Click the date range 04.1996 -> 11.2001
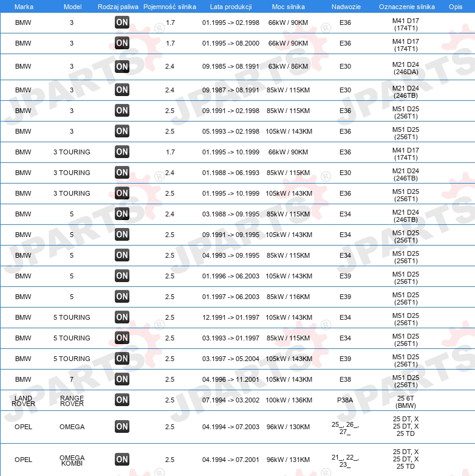The width and height of the screenshot is (475, 476). [231, 379]
